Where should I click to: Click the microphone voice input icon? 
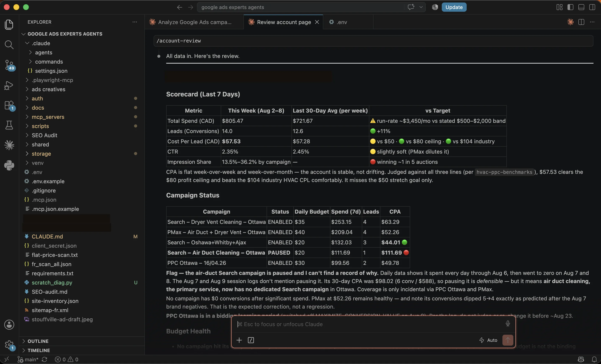pos(508,324)
